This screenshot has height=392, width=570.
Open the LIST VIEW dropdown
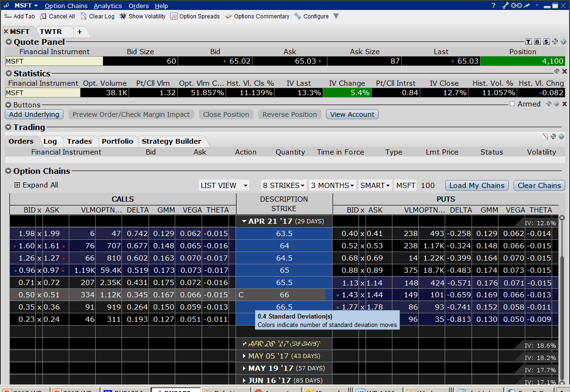click(x=224, y=185)
